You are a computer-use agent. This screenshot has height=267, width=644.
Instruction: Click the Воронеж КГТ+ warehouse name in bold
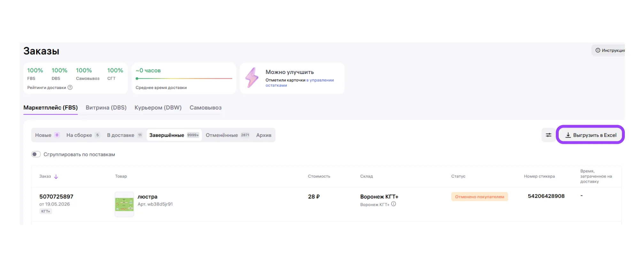379,197
